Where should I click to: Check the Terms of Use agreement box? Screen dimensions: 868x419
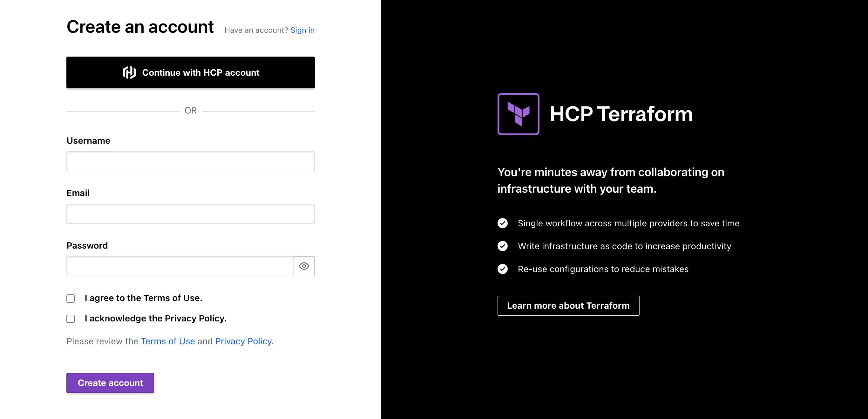pyautogui.click(x=71, y=298)
